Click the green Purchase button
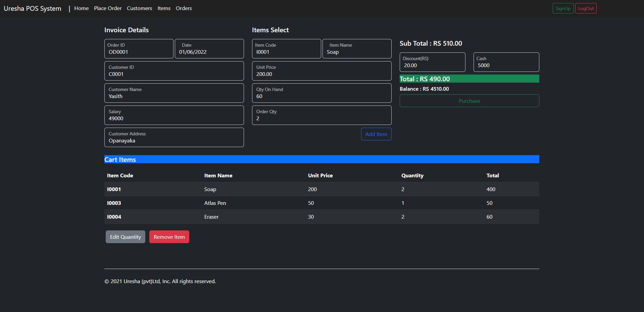This screenshot has height=312, width=644. [x=469, y=101]
